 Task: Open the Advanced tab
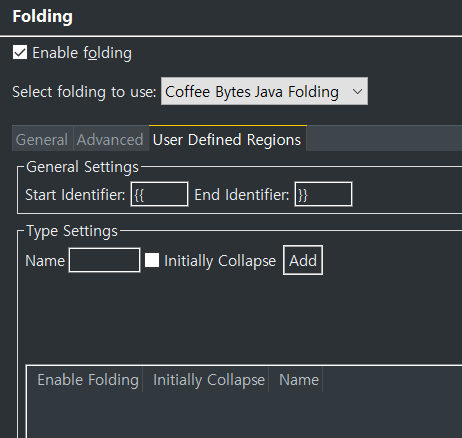(110, 139)
